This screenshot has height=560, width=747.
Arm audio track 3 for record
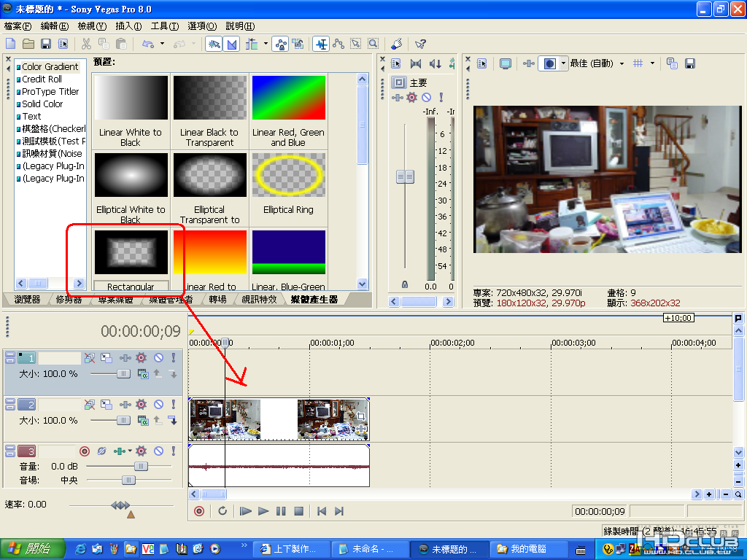click(x=84, y=451)
